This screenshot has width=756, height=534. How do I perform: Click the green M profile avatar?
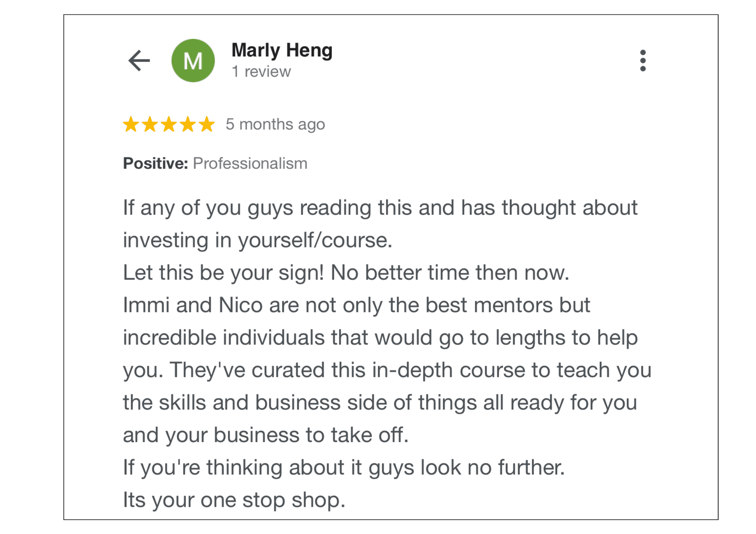[193, 60]
